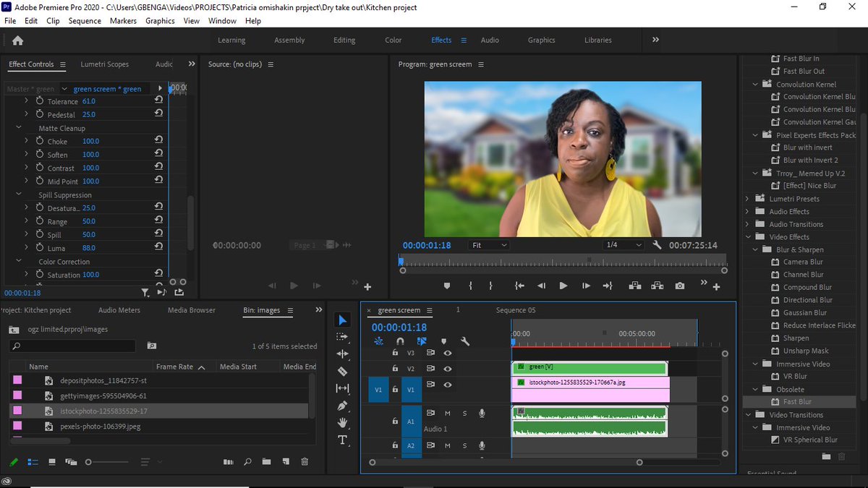Switch bin to List View
The height and width of the screenshot is (488, 868).
pyautogui.click(x=33, y=461)
